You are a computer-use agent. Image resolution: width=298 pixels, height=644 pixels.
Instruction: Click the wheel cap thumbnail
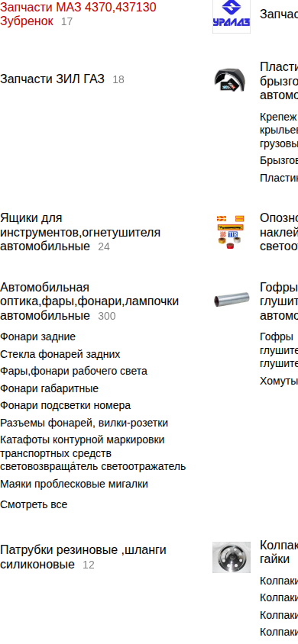[x=232, y=557]
